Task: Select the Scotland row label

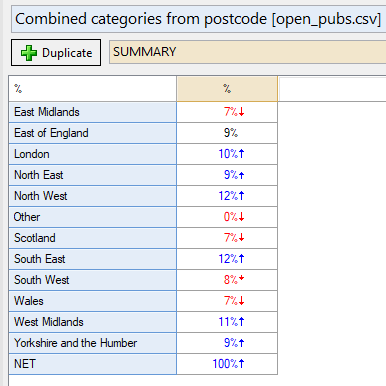Action: (x=93, y=238)
